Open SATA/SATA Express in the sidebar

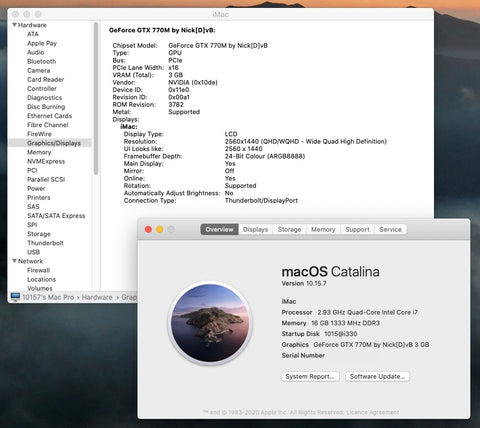pos(56,216)
